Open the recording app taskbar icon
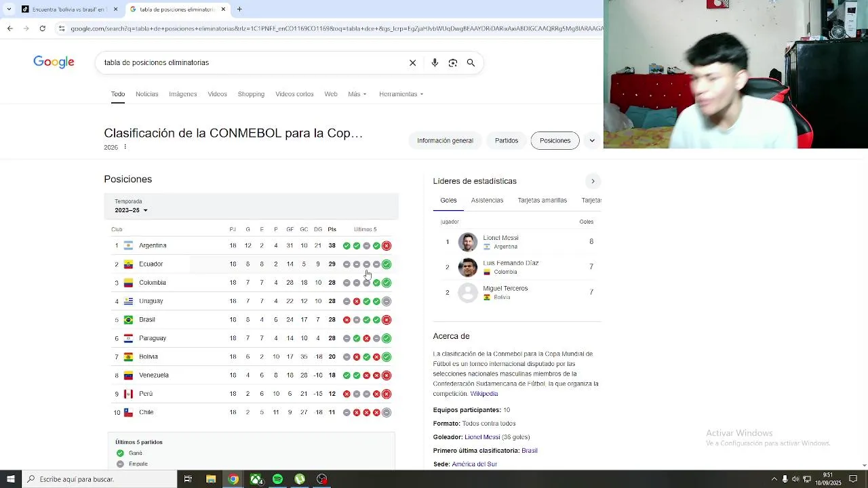This screenshot has height=488, width=868. (x=322, y=479)
